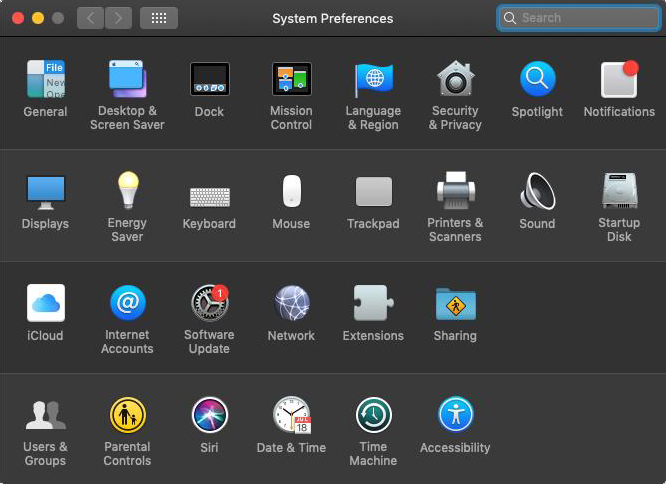Image resolution: width=666 pixels, height=484 pixels.
Task: Focus the Search field
Action: coord(579,18)
